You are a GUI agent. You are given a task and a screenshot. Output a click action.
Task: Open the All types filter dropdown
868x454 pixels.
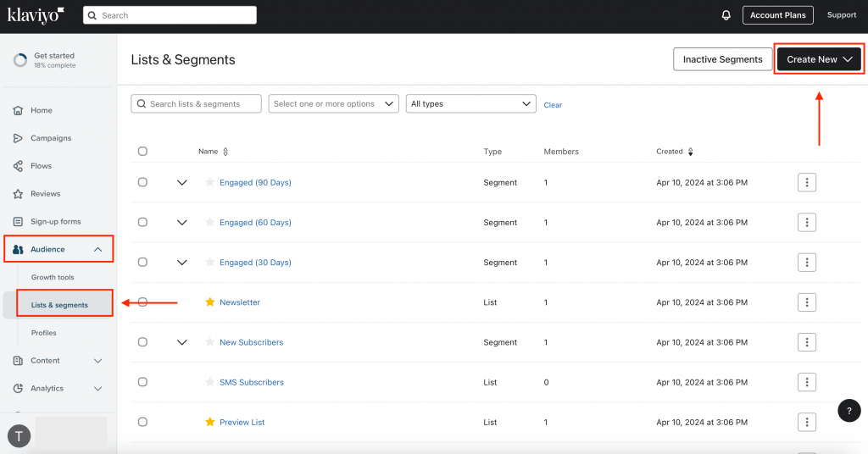pyautogui.click(x=471, y=104)
